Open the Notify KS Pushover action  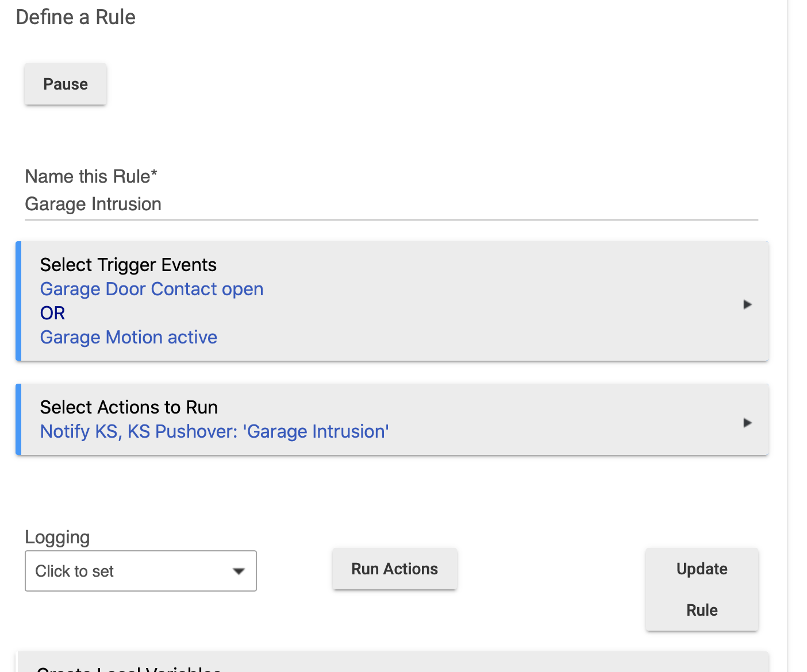pyautogui.click(x=214, y=431)
